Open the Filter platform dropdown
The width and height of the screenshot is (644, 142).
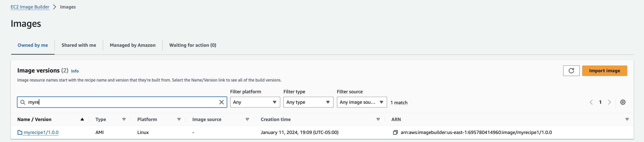click(255, 102)
